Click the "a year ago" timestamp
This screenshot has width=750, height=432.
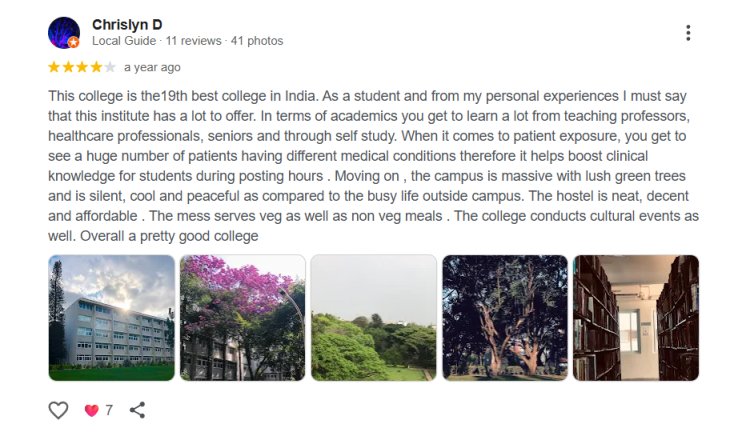coord(152,68)
